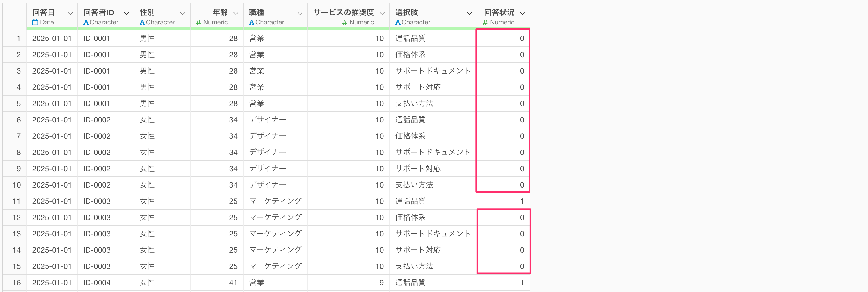Open the 年齢 column menu chevron

236,13
